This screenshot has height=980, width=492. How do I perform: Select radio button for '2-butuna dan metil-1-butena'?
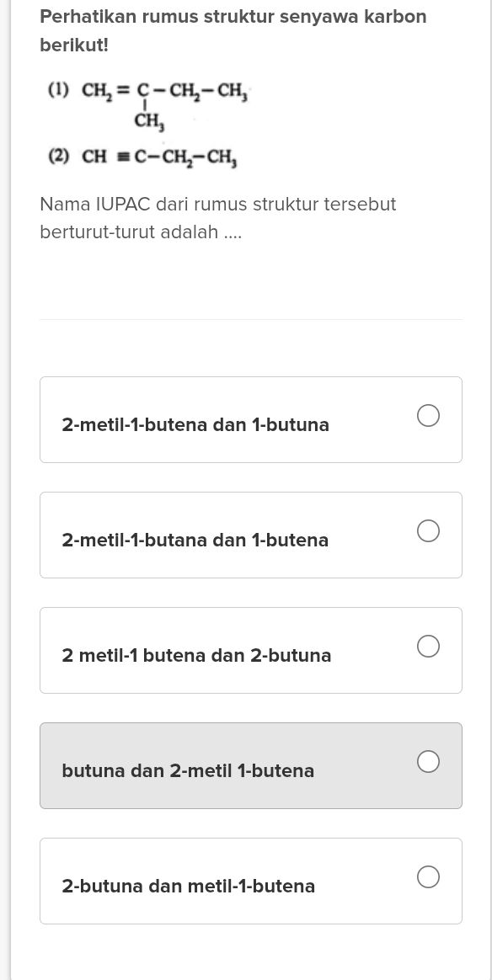click(428, 876)
